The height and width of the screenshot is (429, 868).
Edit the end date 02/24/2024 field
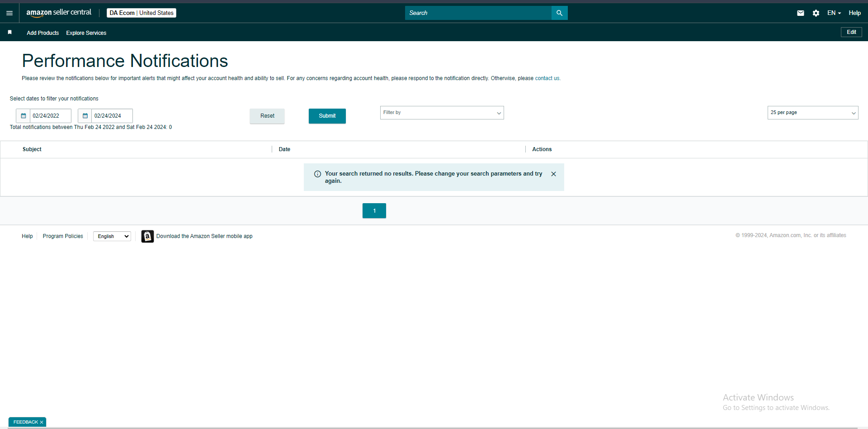click(112, 116)
